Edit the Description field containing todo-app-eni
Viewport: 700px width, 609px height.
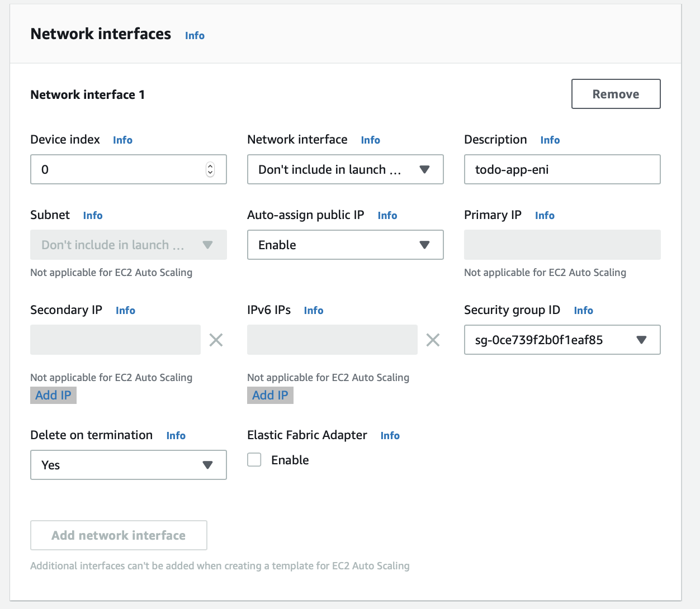click(562, 169)
